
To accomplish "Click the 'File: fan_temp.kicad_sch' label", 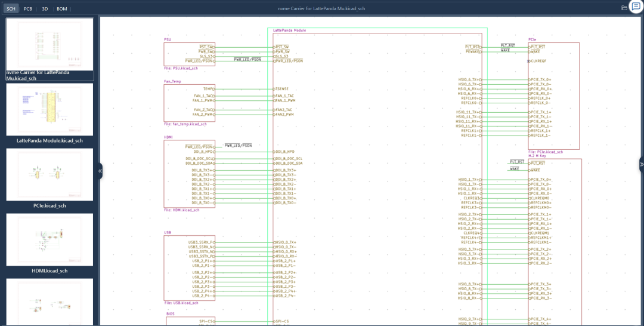I will tap(185, 124).
